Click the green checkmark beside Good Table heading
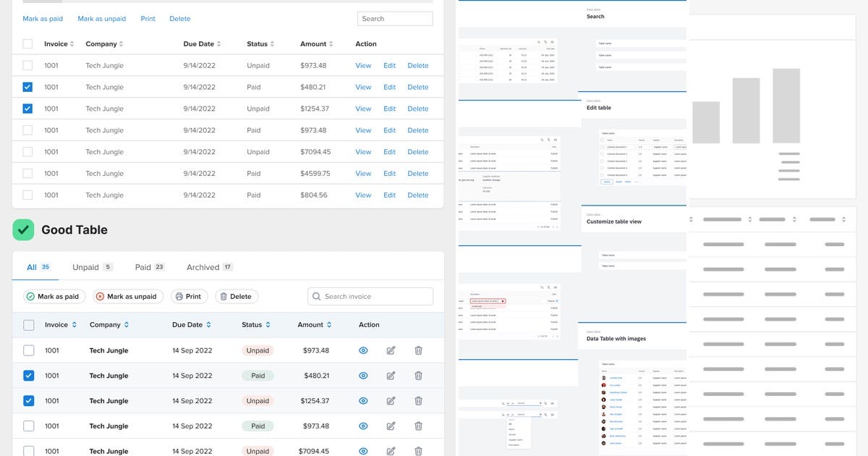The width and height of the screenshot is (868, 456). coord(22,229)
